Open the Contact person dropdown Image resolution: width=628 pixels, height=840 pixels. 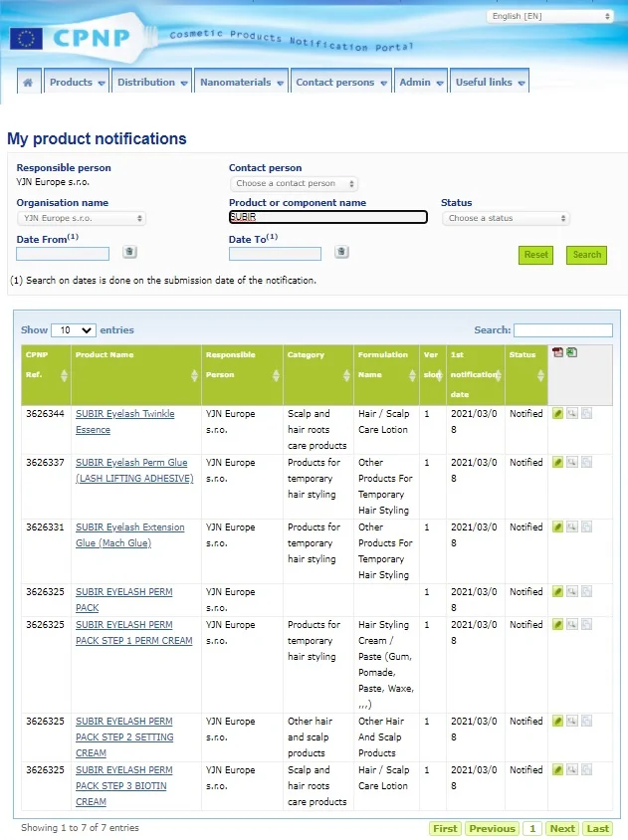click(x=294, y=184)
